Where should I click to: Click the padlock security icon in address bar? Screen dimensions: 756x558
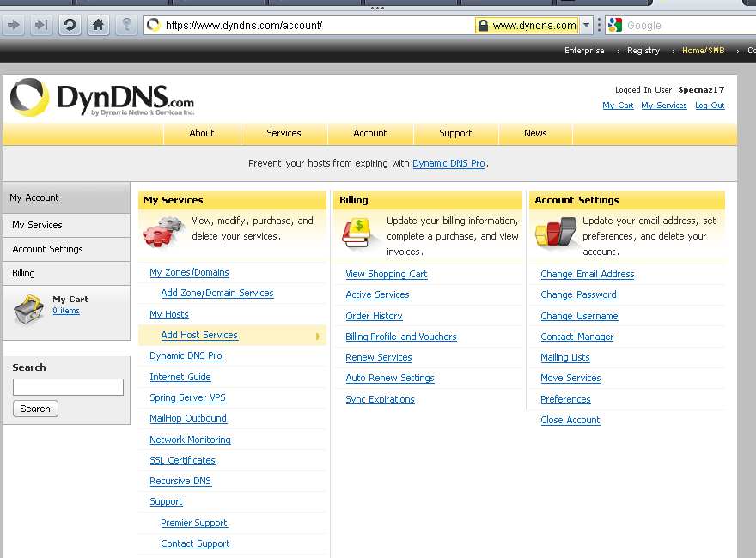pos(483,26)
